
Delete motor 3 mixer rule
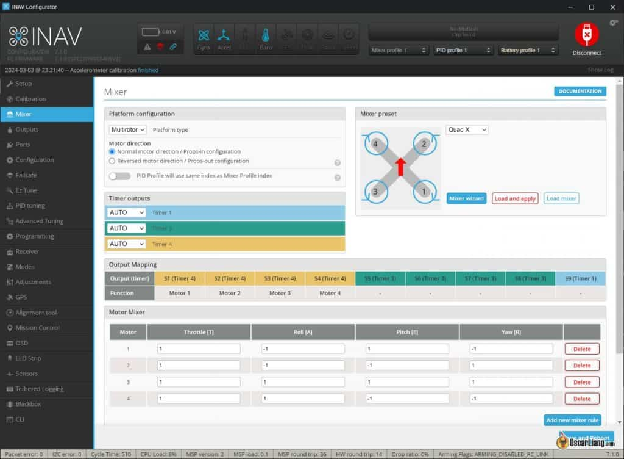[x=582, y=382]
